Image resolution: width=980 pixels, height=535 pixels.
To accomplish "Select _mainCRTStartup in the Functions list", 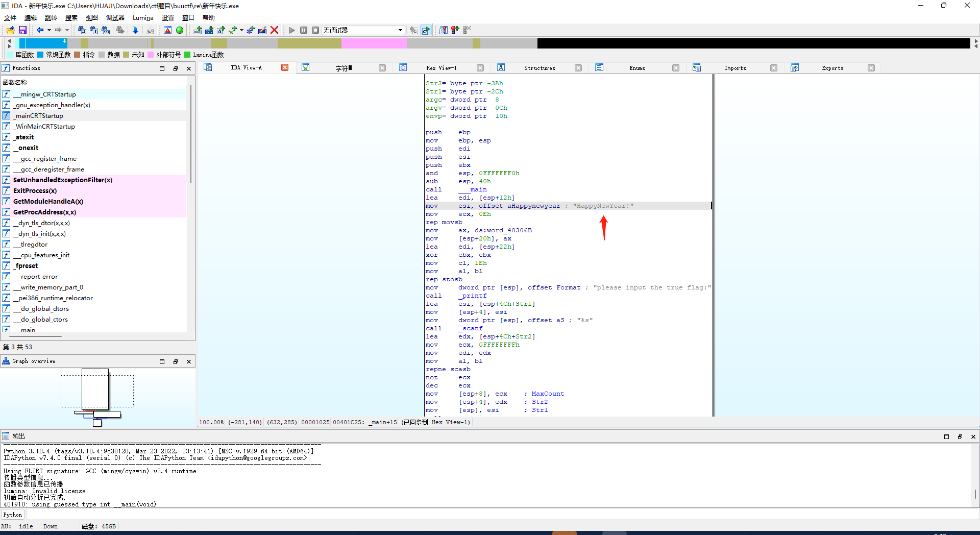I will [94, 115].
